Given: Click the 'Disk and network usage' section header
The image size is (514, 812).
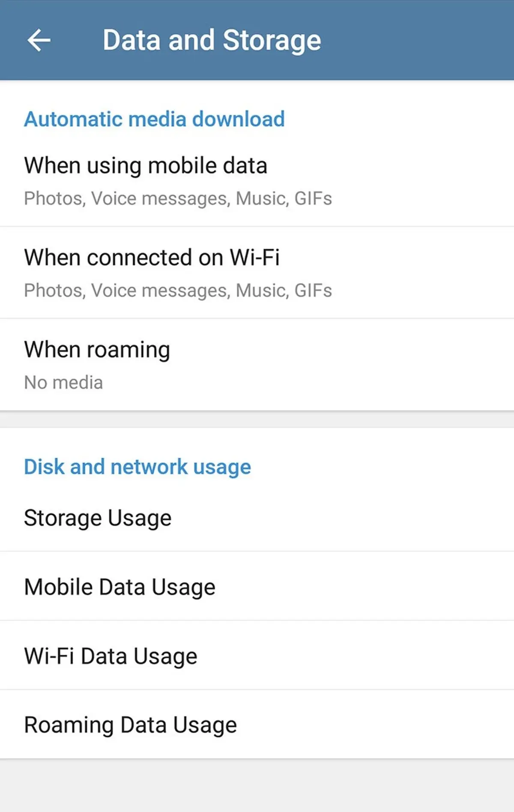Looking at the screenshot, I should point(137,467).
